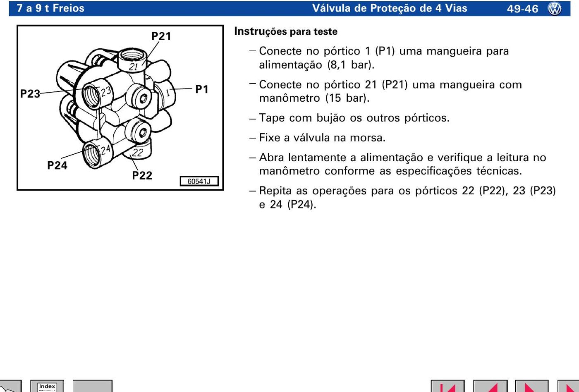Click the 'Instruções para teste' heading

click(x=286, y=31)
